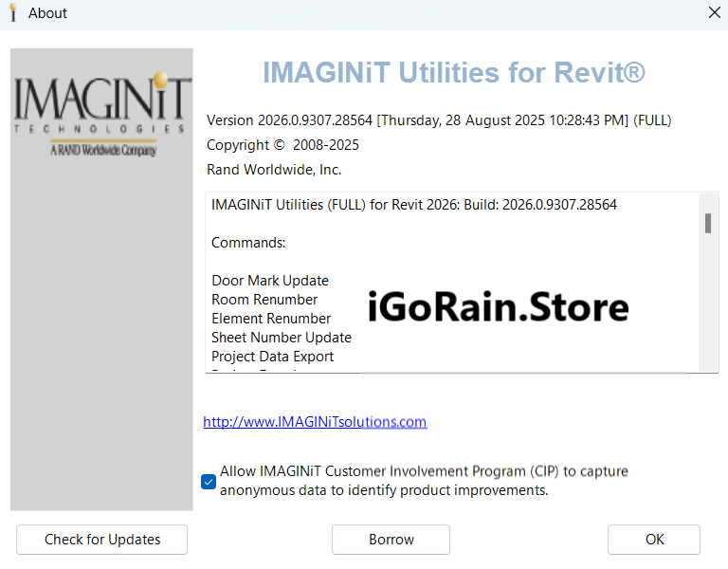Confirm the About dialog with OK
Screen dimensions: 728x569
pyautogui.click(x=654, y=540)
